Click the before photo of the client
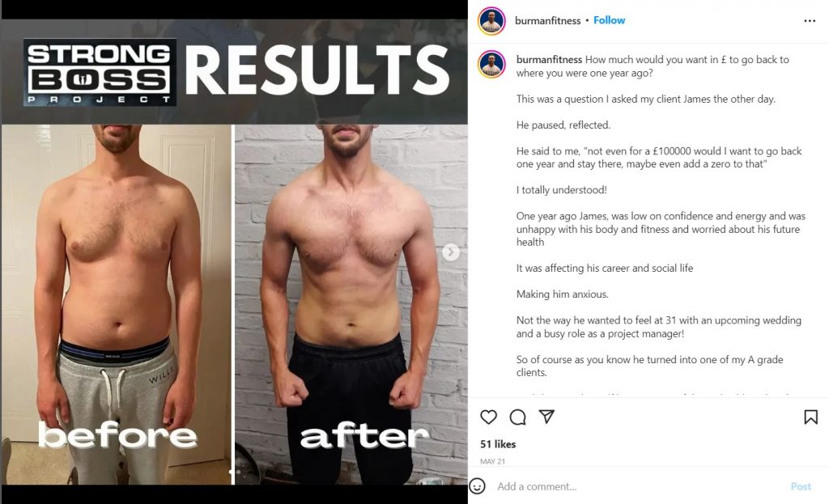The height and width of the screenshot is (504, 829). 117,304
